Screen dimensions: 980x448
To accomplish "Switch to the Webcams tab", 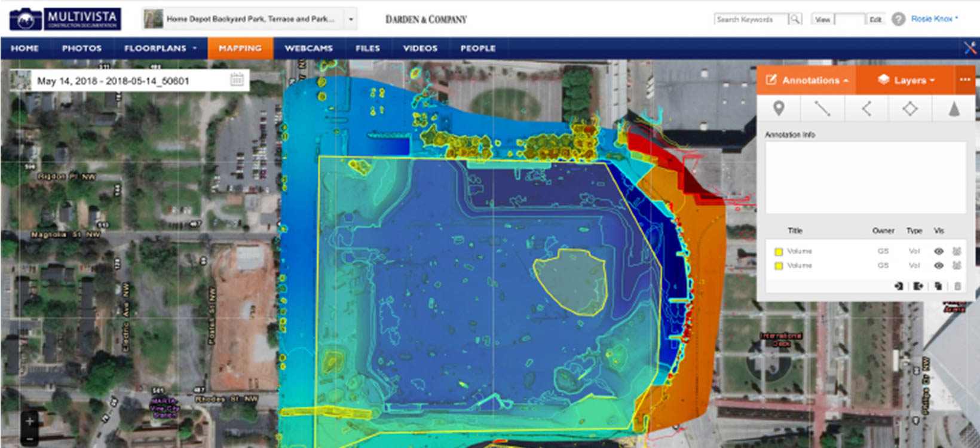I will (308, 48).
